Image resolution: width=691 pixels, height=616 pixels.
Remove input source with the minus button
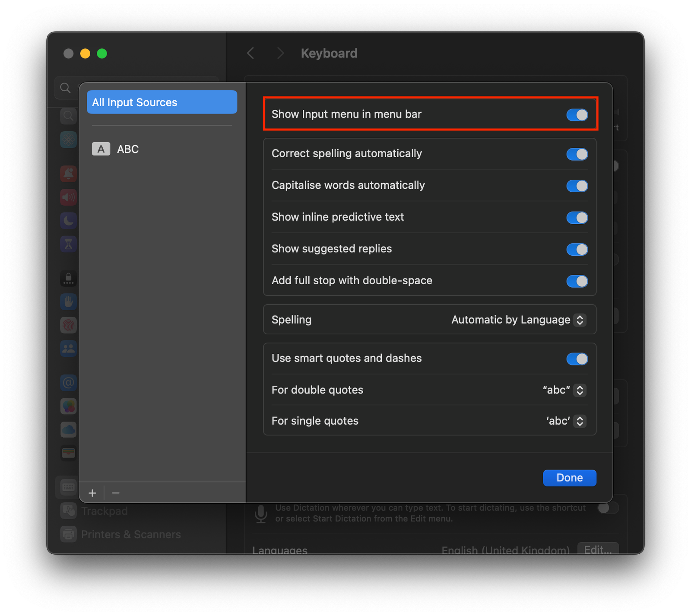point(115,493)
